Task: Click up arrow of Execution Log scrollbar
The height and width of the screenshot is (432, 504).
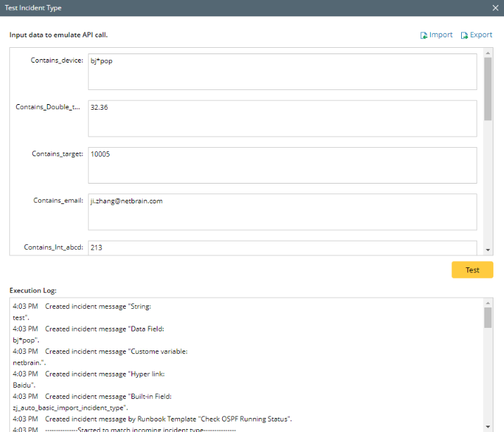Action: point(488,303)
